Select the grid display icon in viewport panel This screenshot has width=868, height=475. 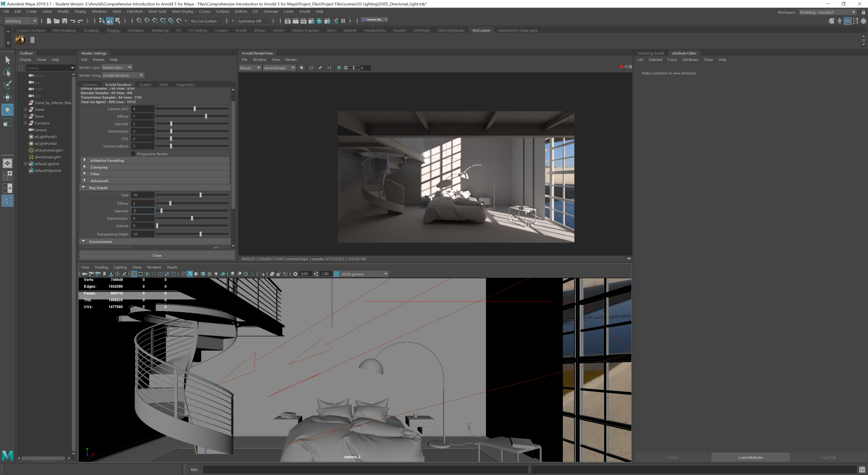[x=134, y=274]
